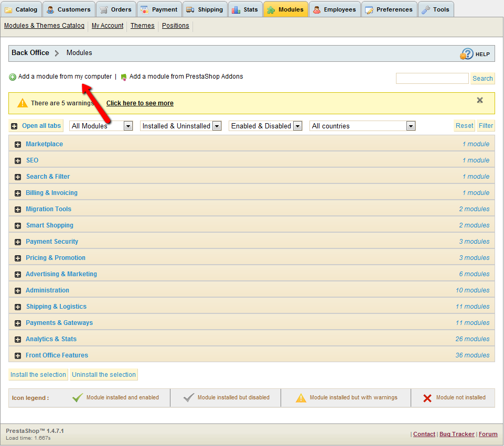Expand the Shipping & Logistics plus icon

18,307
